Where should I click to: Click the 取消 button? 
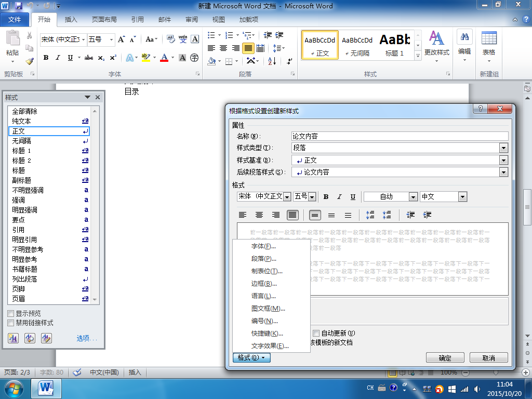[488, 358]
